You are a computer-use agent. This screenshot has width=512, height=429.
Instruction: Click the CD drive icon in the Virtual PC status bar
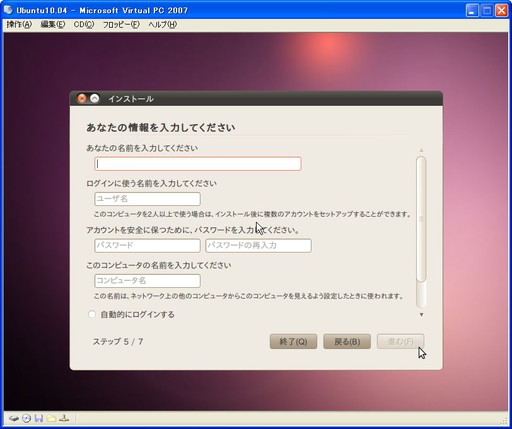coord(26,418)
